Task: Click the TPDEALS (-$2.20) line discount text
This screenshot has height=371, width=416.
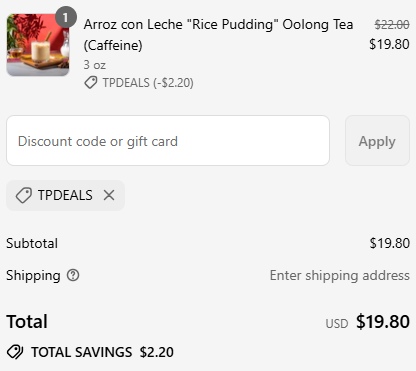Action: point(148,83)
